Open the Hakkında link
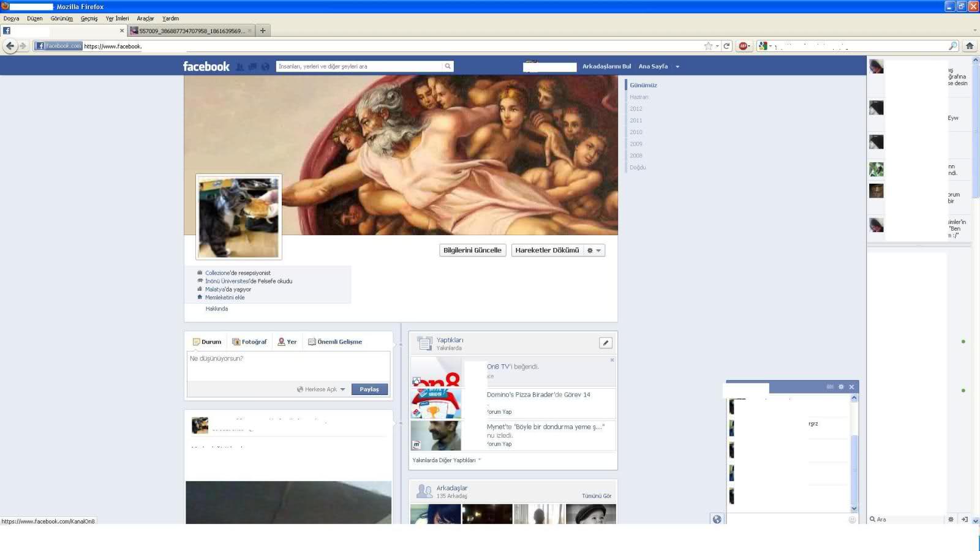Screen dimensions: 980x551 (217, 309)
